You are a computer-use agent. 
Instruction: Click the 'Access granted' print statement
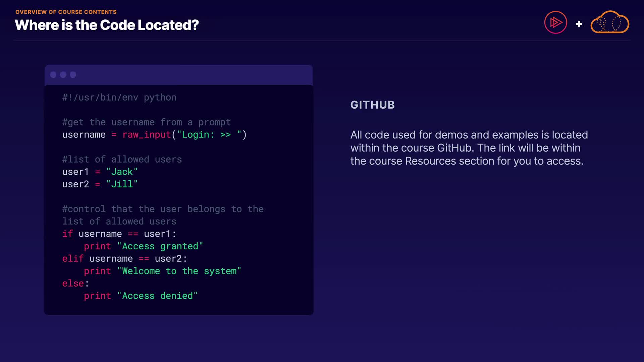point(143,246)
